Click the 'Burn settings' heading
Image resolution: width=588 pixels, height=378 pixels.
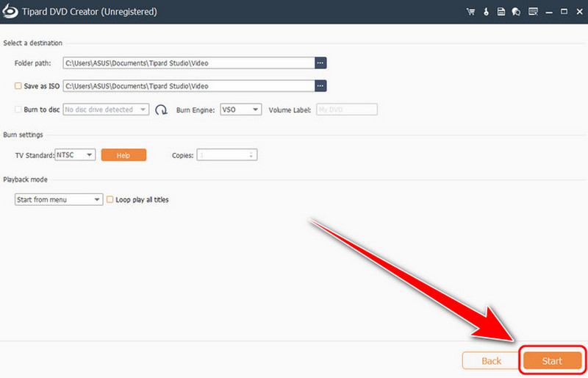tap(24, 135)
